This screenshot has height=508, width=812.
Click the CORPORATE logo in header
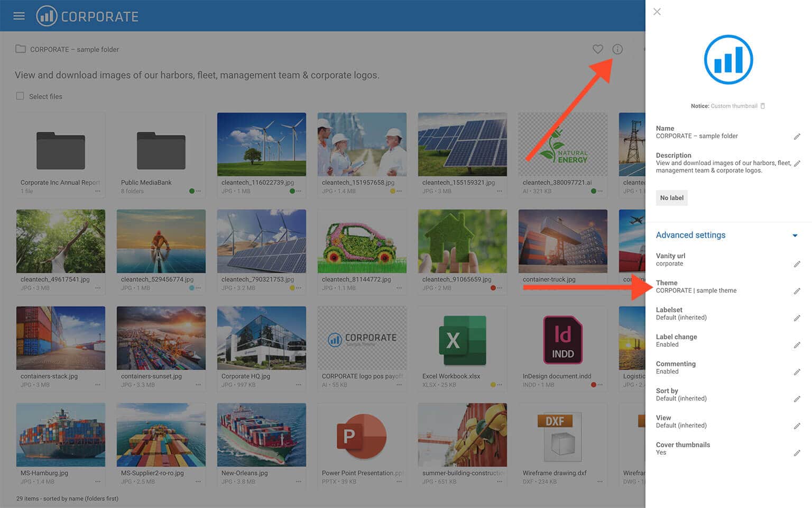coord(87,16)
